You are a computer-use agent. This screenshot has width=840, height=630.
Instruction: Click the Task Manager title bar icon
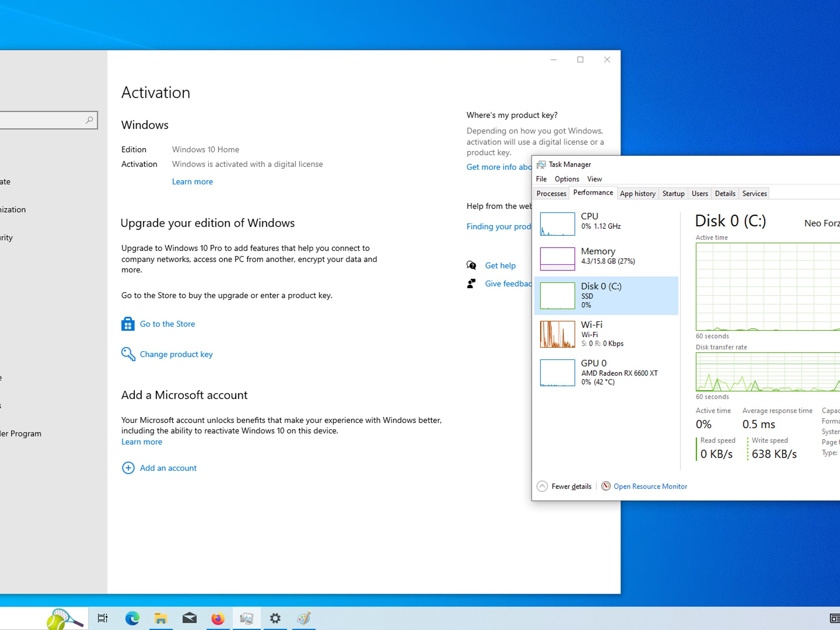(541, 164)
